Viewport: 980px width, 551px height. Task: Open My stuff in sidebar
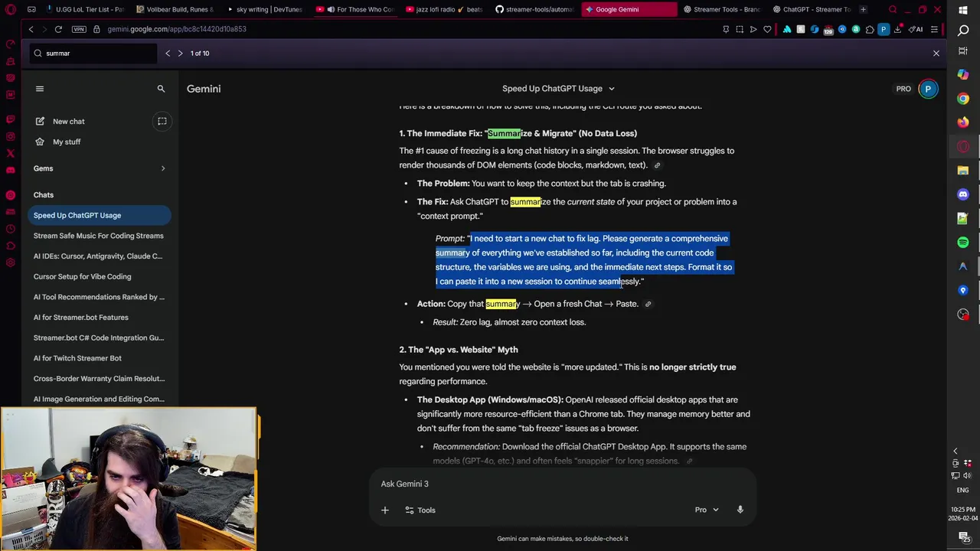67,142
